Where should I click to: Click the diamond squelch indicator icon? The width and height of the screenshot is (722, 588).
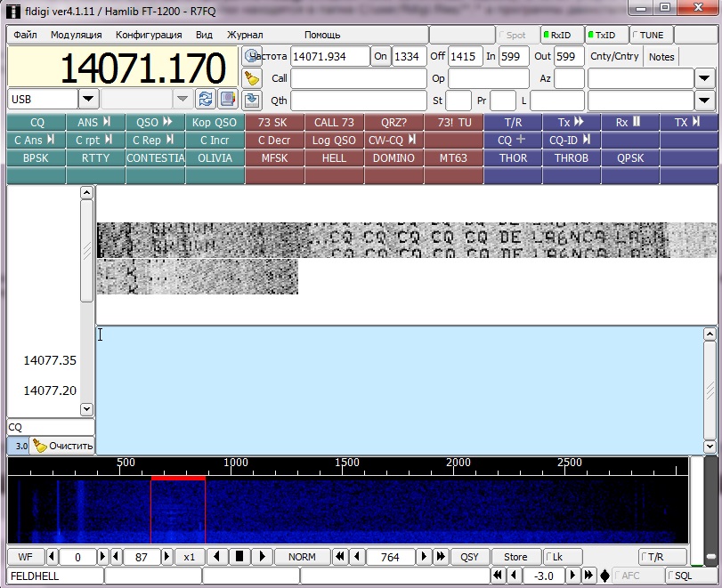[x=605, y=576]
